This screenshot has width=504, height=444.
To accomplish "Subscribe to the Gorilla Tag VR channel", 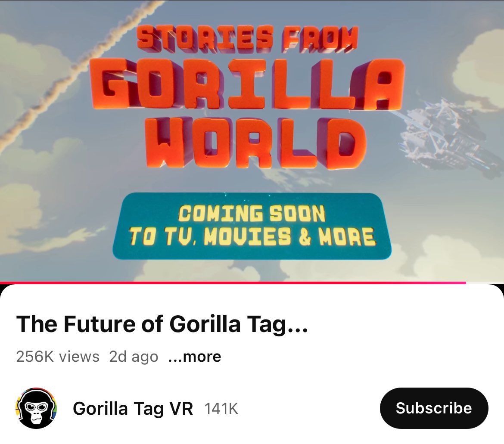I will tap(434, 408).
